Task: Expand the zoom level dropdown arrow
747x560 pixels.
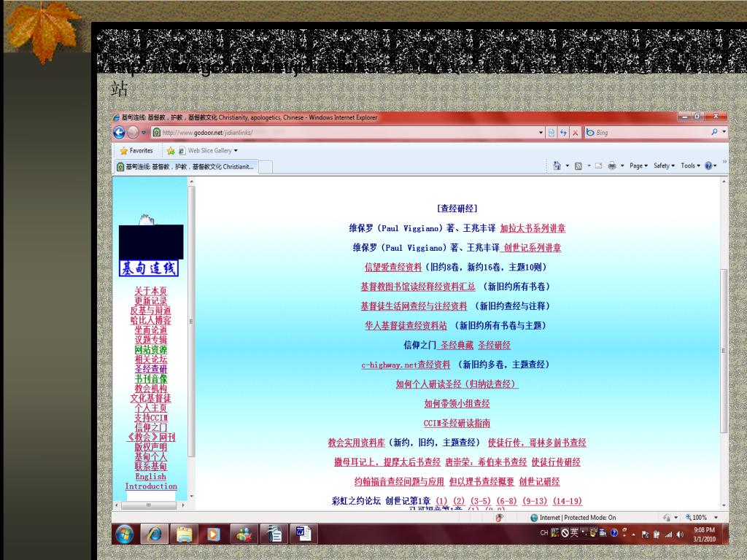Action: tap(716, 518)
